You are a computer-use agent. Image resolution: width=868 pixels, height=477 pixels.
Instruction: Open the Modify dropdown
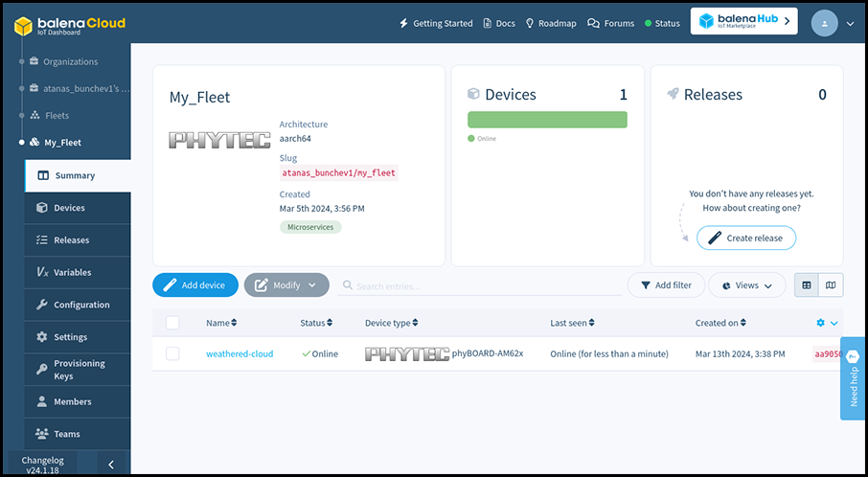point(286,285)
